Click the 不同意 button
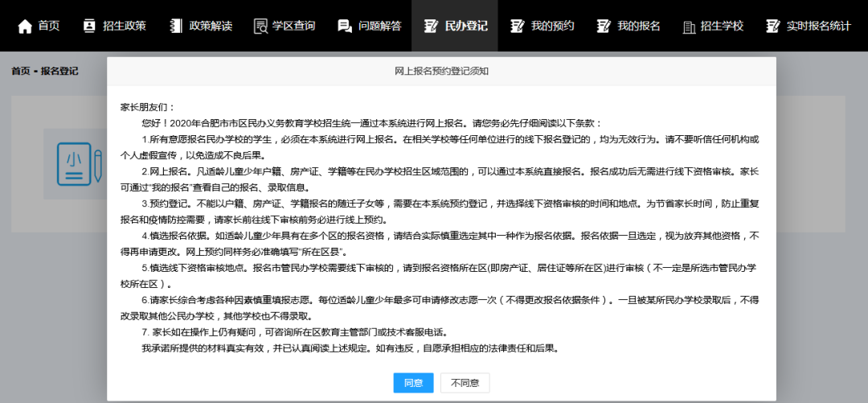868x403 pixels. click(465, 383)
